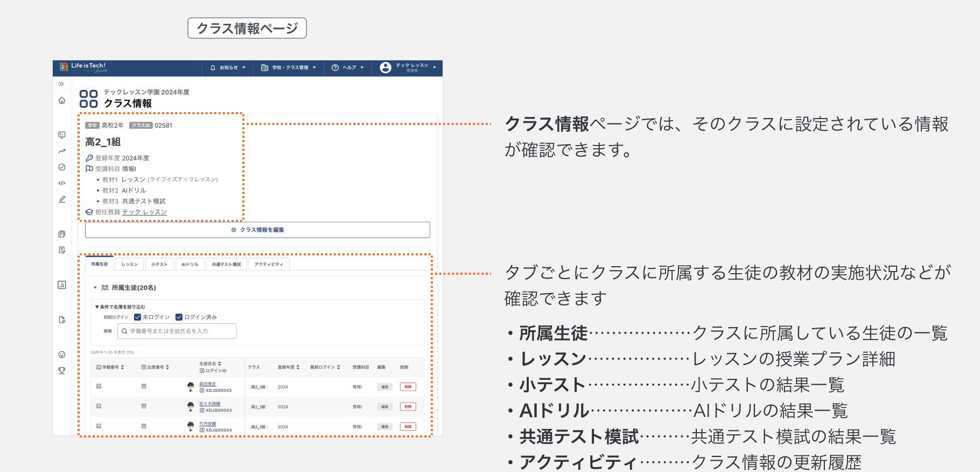The height and width of the screenshot is (472, 980).
Task: Click the graduation cap icon beside 担任教員
Action: pyautogui.click(x=89, y=212)
